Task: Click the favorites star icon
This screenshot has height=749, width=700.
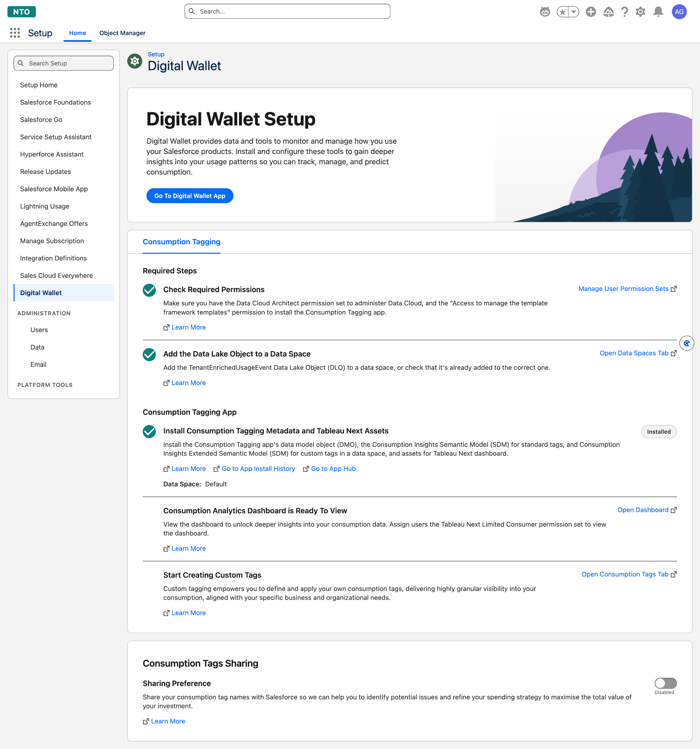Action: pos(563,12)
